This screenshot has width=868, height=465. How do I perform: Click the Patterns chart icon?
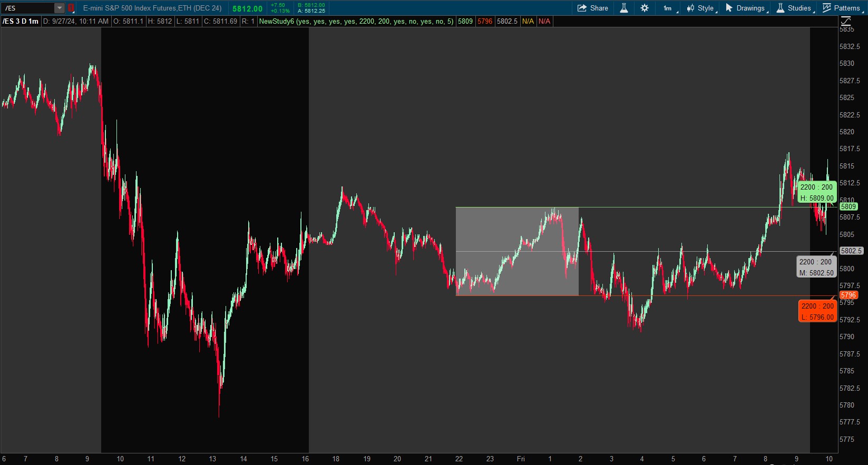tap(827, 8)
